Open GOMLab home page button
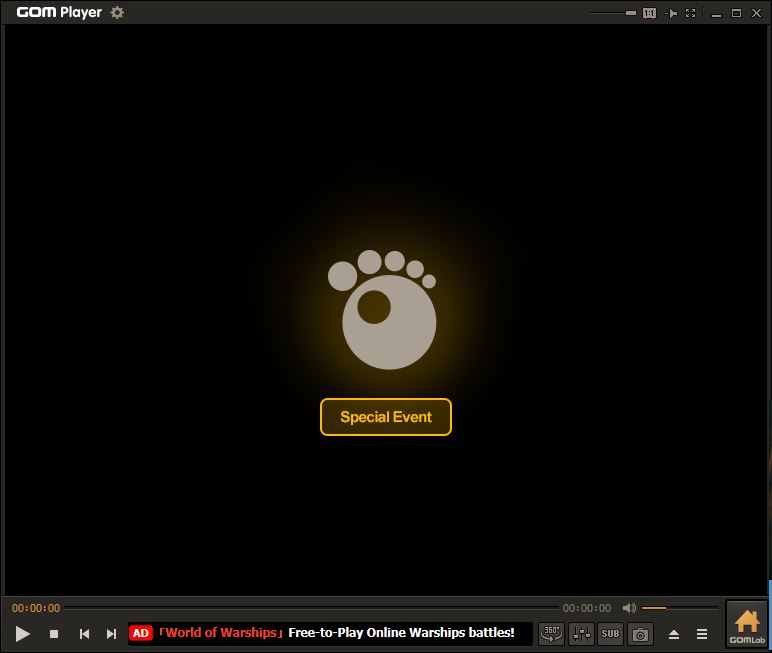Image resolution: width=772 pixels, height=653 pixels. tap(747, 625)
